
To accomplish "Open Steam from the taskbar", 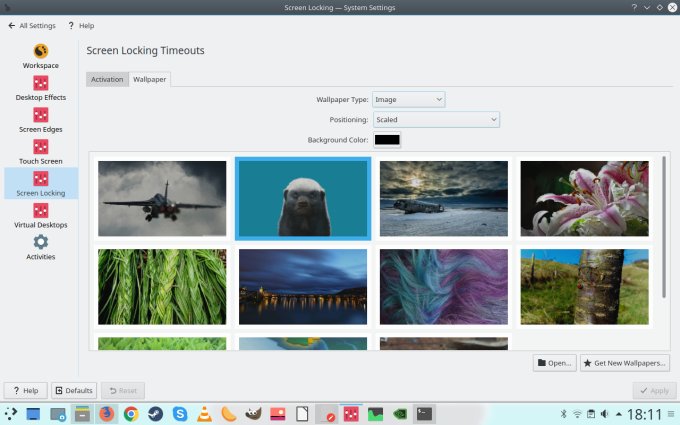I will (155, 414).
